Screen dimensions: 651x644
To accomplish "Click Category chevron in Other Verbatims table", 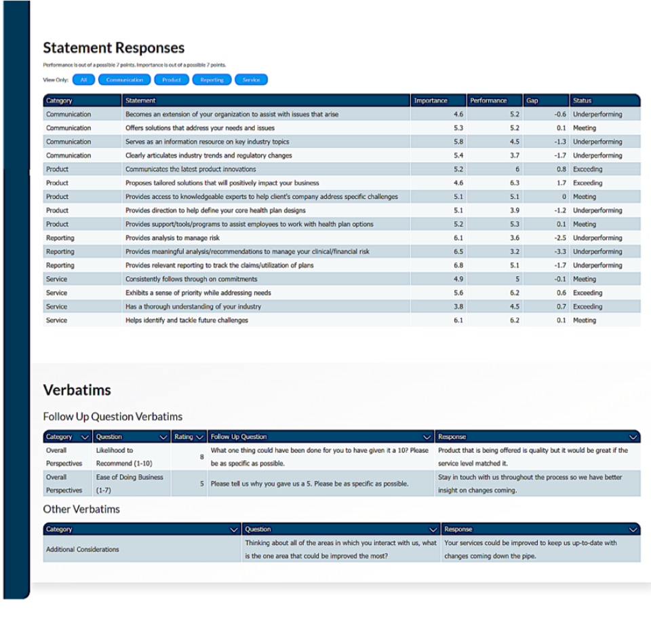I will 235,529.
